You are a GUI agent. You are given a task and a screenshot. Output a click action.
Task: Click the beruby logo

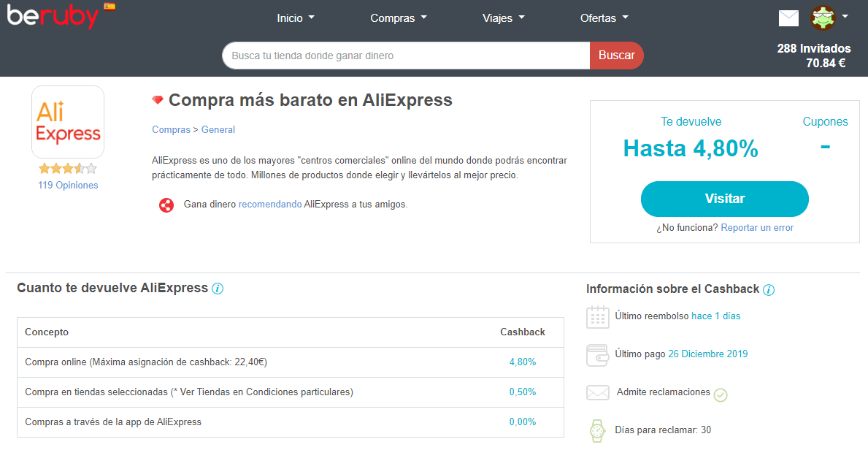53,16
